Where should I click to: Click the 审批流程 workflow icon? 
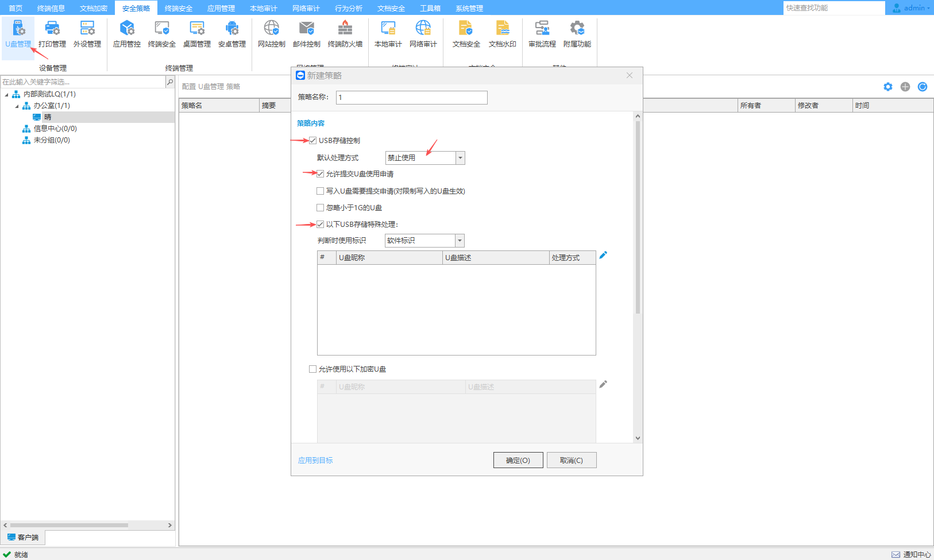[542, 28]
